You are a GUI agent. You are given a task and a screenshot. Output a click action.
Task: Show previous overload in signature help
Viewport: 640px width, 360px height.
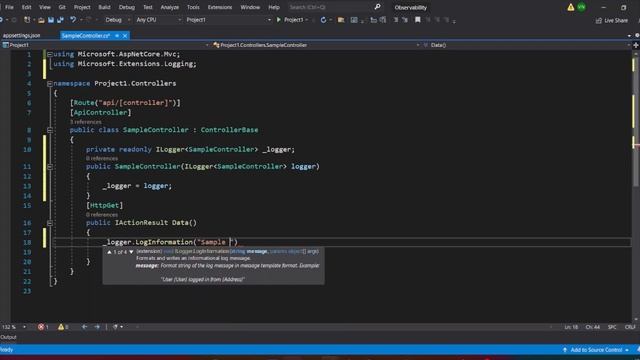click(x=109, y=252)
